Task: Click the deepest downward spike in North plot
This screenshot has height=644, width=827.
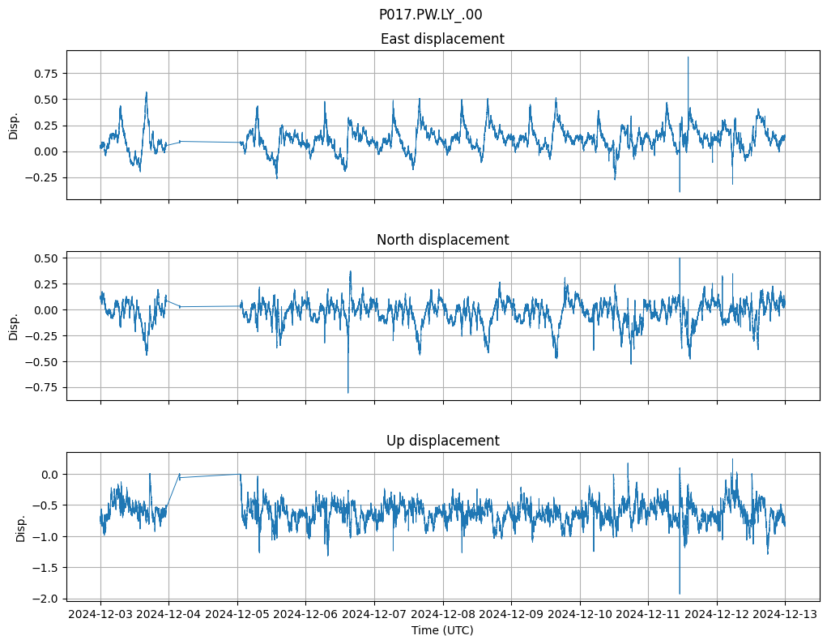Action: (348, 391)
